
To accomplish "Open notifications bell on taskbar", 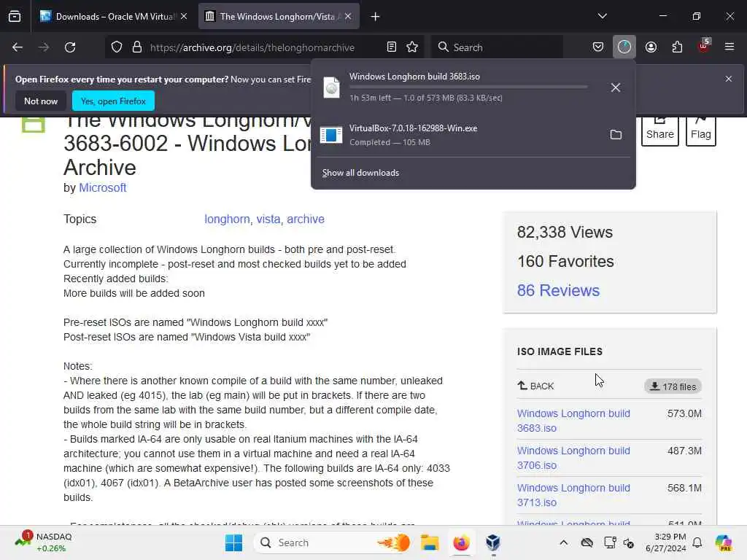I will pyautogui.click(x=697, y=542).
